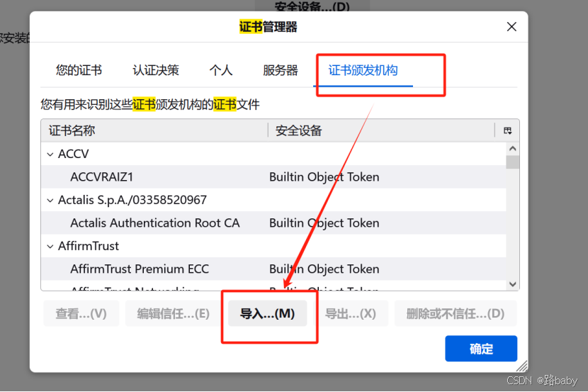Switch to the 认证决策 tab
The height and width of the screenshot is (392, 588).
[156, 70]
